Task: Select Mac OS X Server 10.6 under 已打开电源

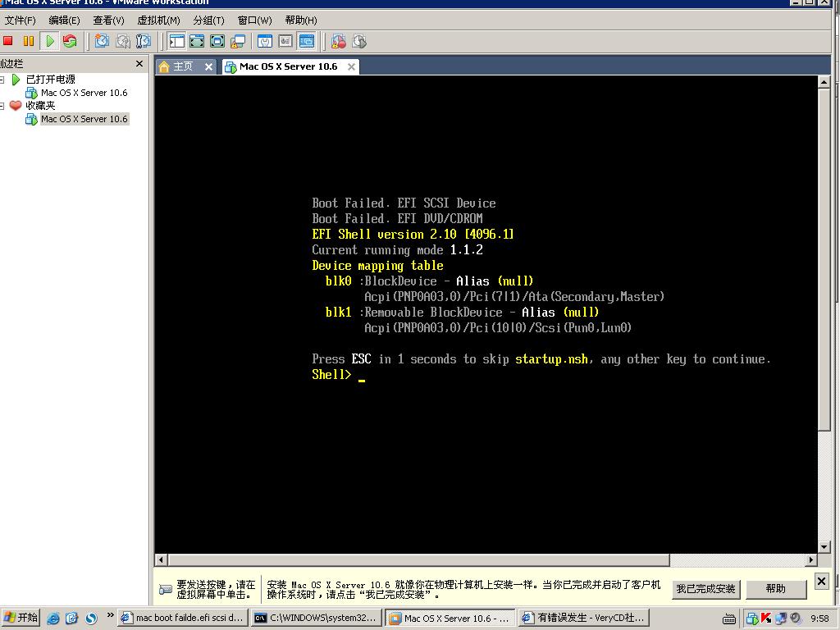Action: [x=84, y=93]
